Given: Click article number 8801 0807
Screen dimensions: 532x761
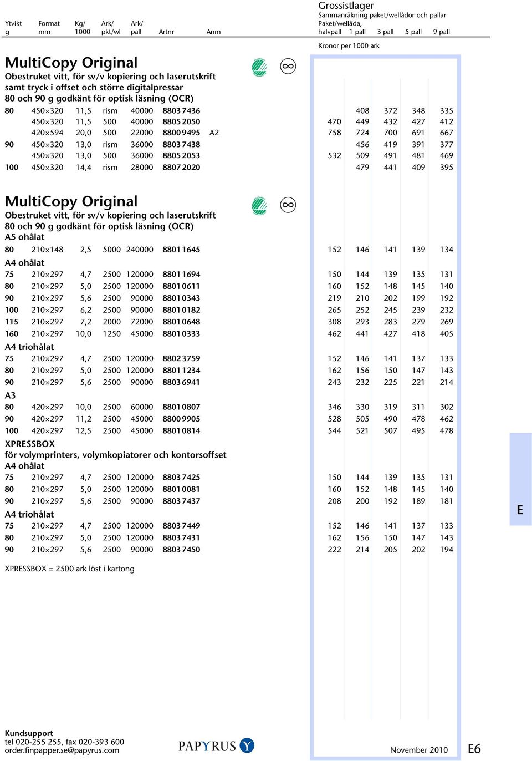Looking at the screenshot, I should [x=181, y=408].
